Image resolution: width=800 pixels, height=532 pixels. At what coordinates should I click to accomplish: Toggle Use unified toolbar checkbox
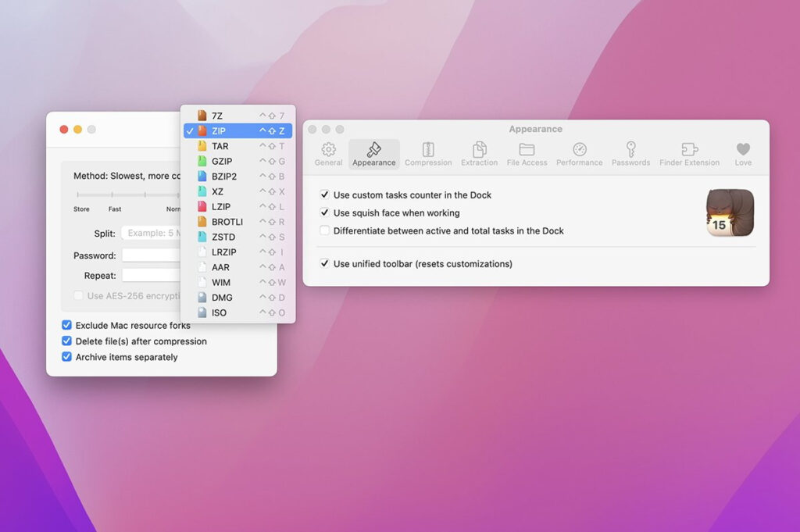(325, 264)
